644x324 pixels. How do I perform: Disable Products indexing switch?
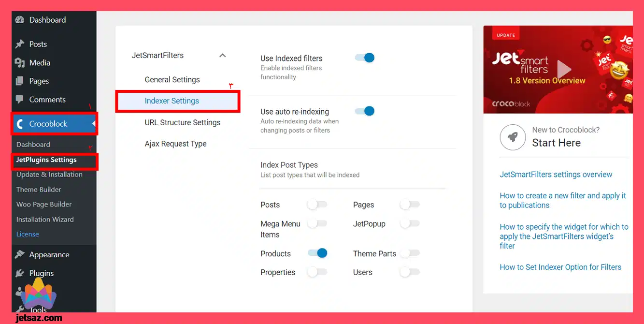(x=317, y=253)
